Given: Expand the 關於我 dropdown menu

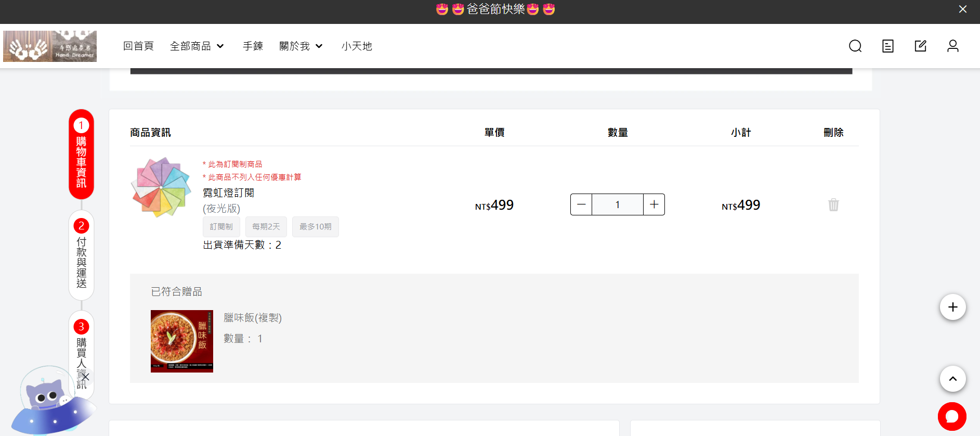Looking at the screenshot, I should point(301,46).
